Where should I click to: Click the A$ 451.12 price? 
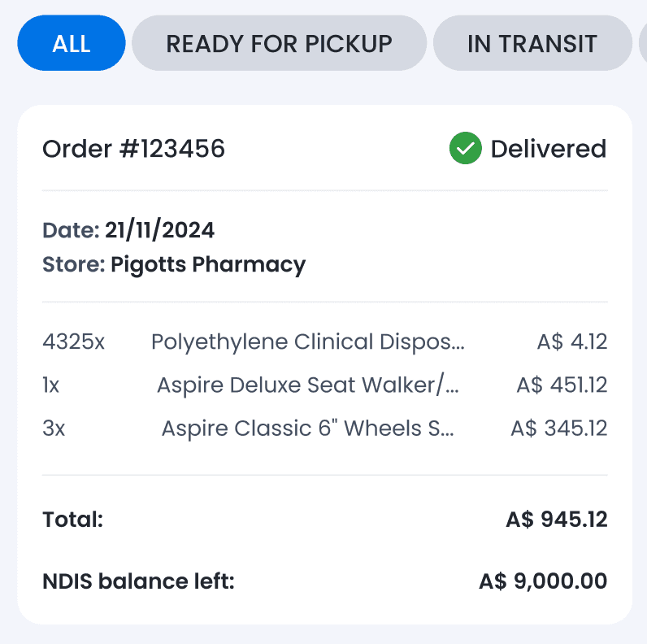coord(562,385)
